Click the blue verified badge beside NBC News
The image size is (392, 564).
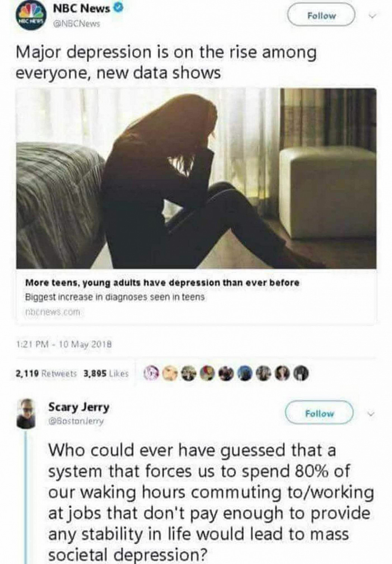[117, 8]
